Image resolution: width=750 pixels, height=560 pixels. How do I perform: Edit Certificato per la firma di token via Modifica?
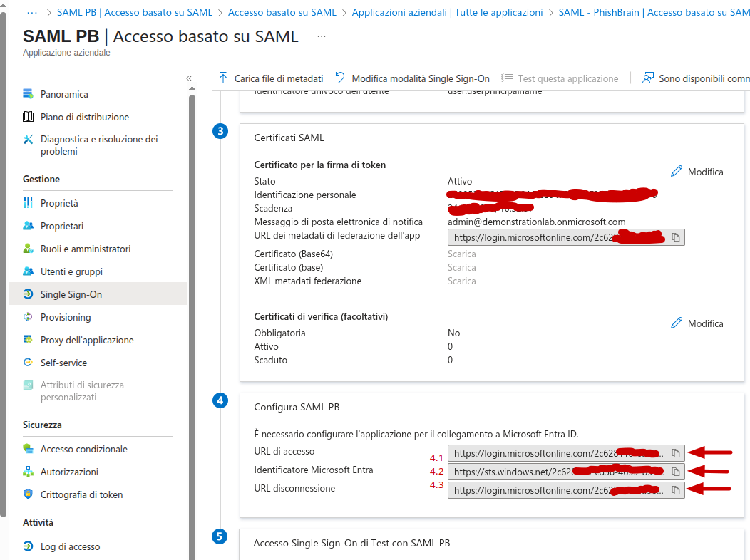tap(706, 172)
